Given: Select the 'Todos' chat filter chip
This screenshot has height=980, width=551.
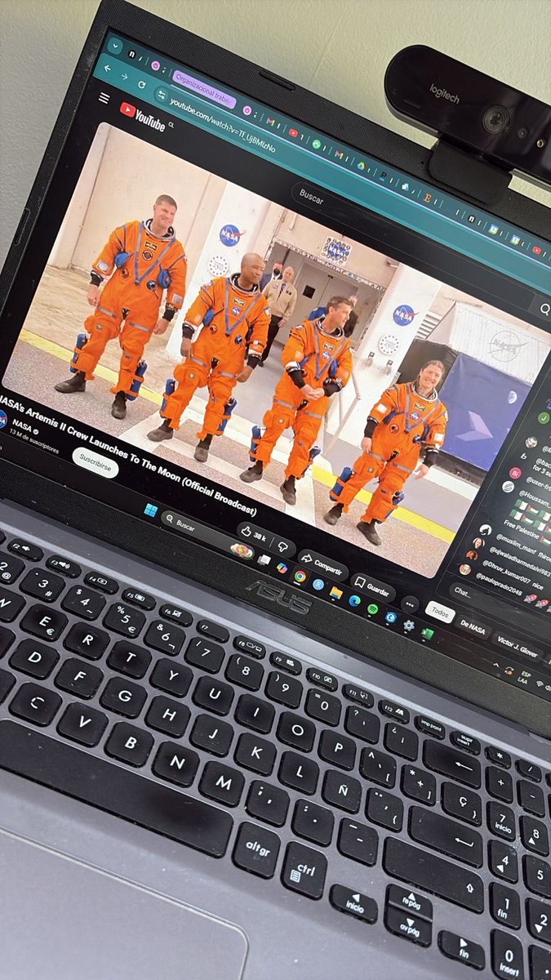Looking at the screenshot, I should pyautogui.click(x=439, y=612).
